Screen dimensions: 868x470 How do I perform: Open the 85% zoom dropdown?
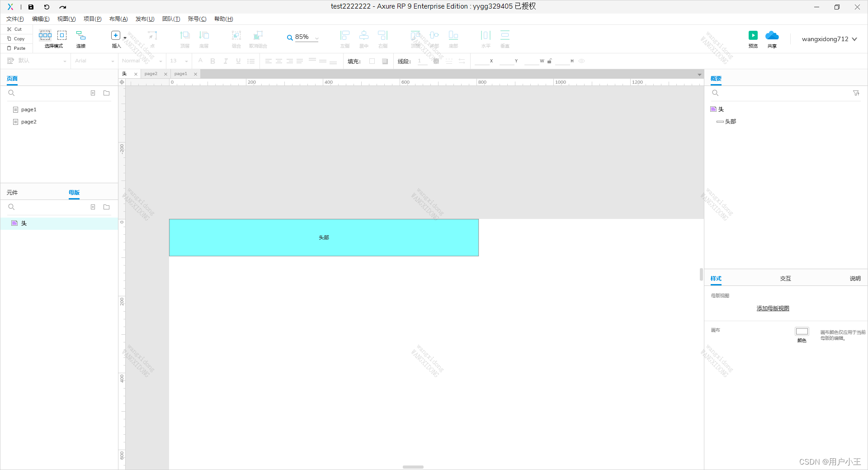tap(317, 38)
